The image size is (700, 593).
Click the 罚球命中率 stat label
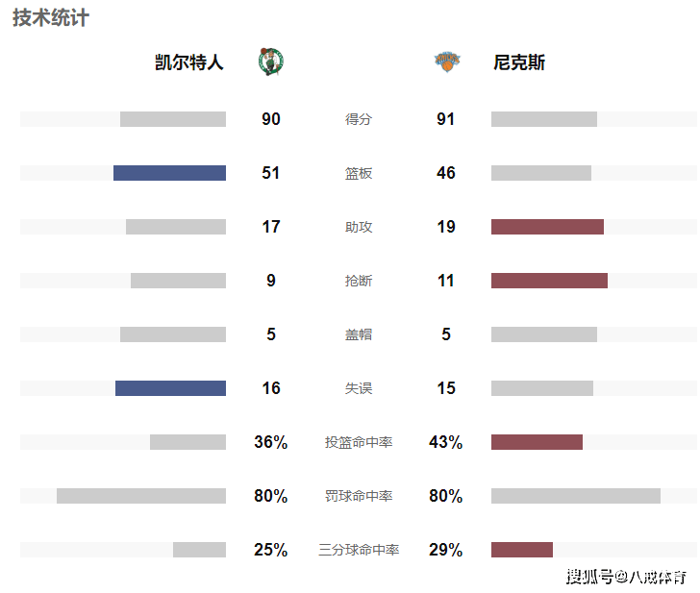(359, 496)
